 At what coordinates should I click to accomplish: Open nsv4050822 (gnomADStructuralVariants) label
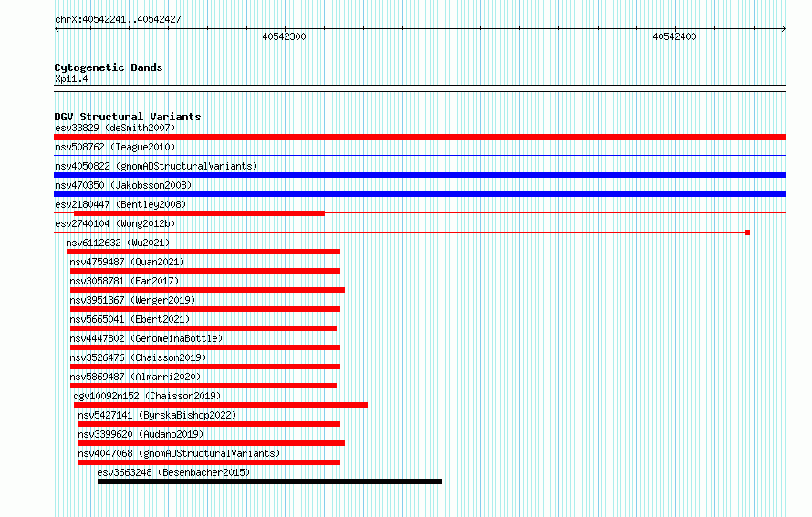point(156,166)
